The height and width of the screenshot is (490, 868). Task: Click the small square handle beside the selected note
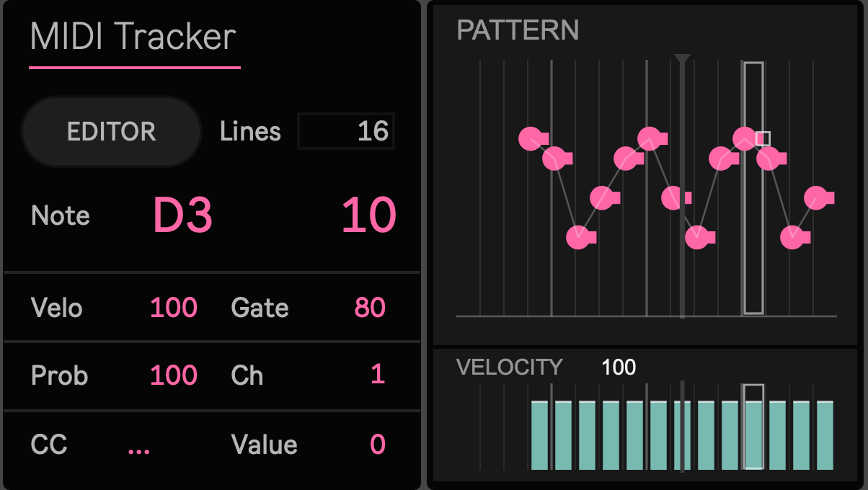pyautogui.click(x=763, y=138)
